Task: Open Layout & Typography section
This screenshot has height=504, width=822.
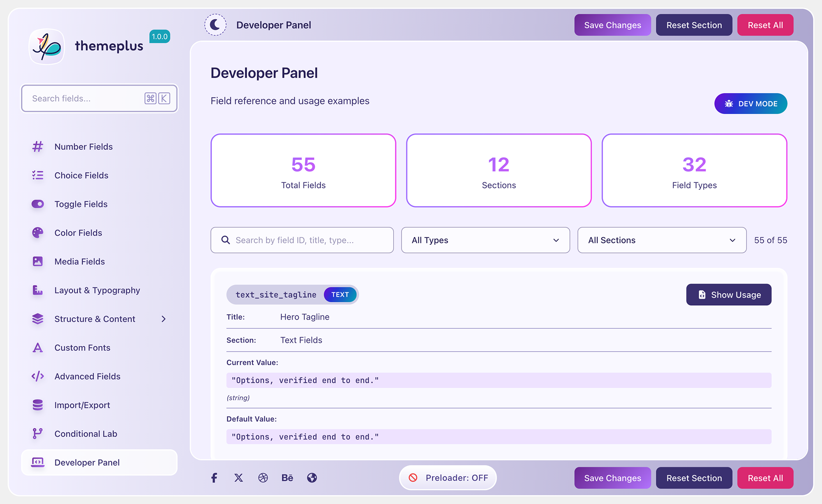Action: point(99,290)
